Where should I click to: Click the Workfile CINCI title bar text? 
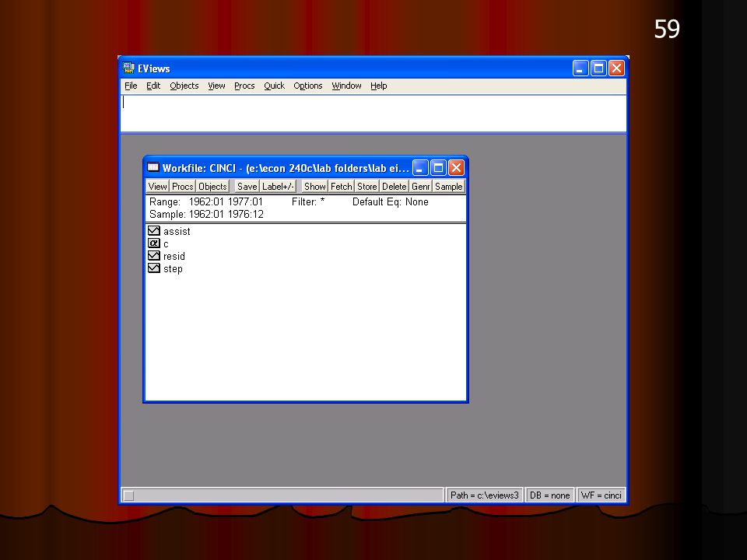click(x=286, y=168)
